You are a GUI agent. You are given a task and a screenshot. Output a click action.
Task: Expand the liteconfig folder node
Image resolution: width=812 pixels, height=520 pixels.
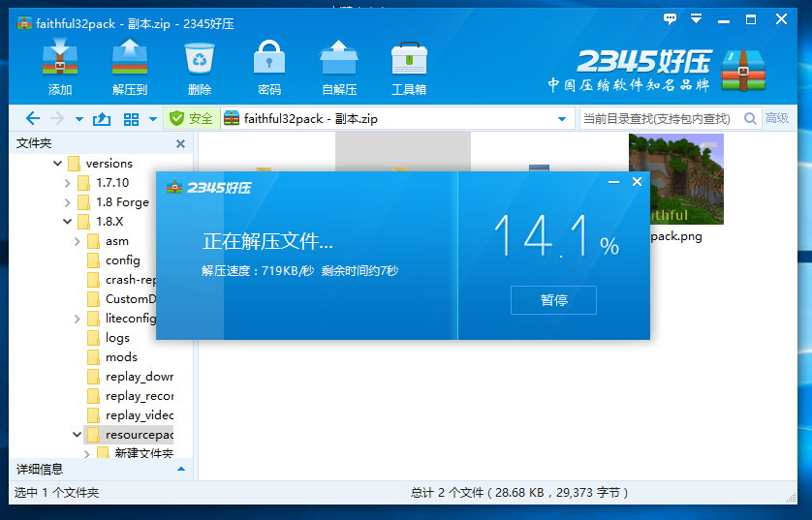pyautogui.click(x=78, y=319)
